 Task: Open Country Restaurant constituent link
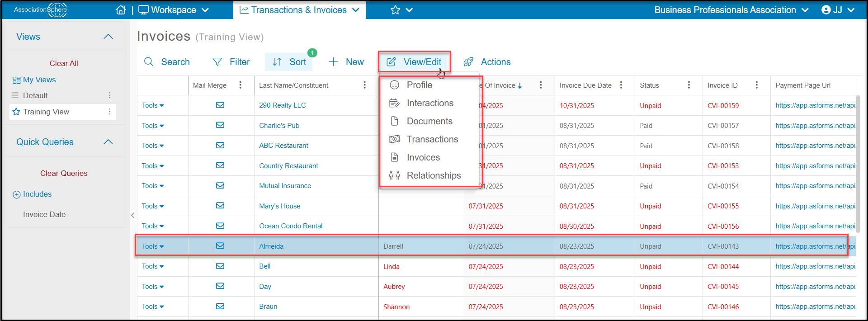tap(288, 166)
